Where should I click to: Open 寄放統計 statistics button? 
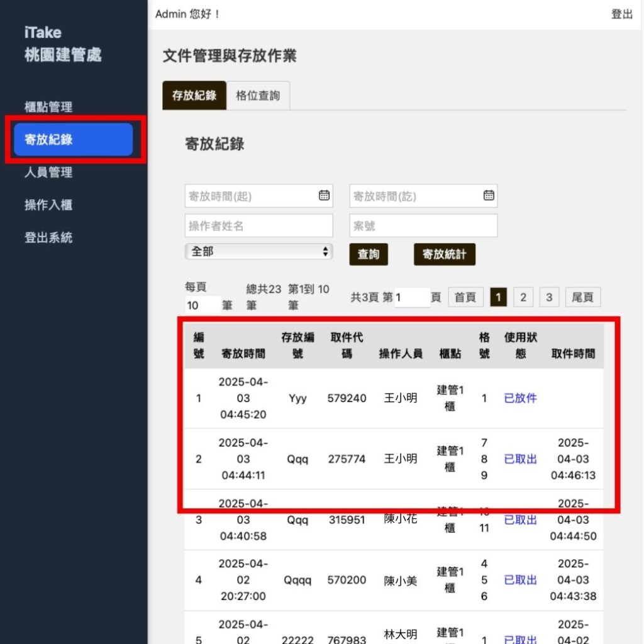pos(445,254)
